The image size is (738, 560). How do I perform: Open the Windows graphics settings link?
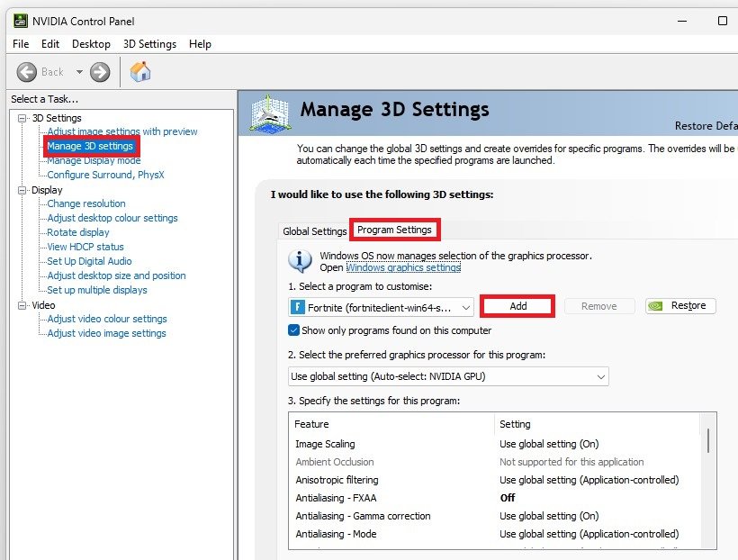click(403, 267)
